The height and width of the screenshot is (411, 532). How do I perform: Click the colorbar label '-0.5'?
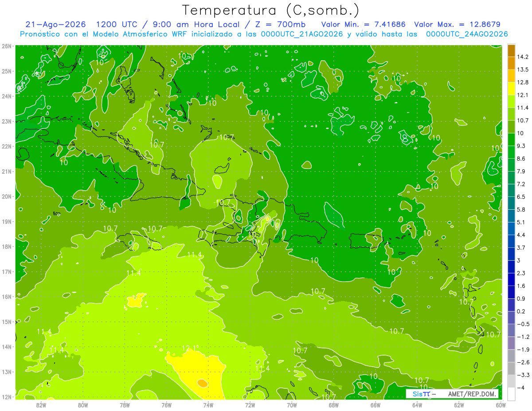point(523,324)
